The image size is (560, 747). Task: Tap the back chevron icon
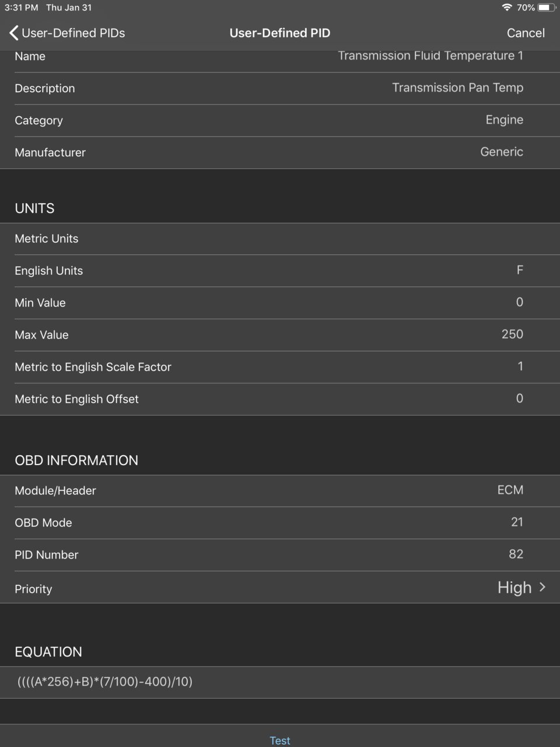[13, 33]
